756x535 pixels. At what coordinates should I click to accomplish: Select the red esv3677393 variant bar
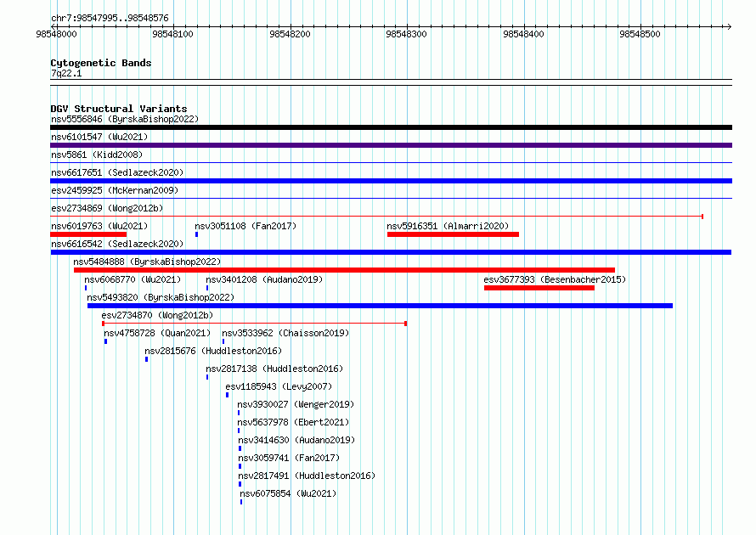tap(539, 288)
